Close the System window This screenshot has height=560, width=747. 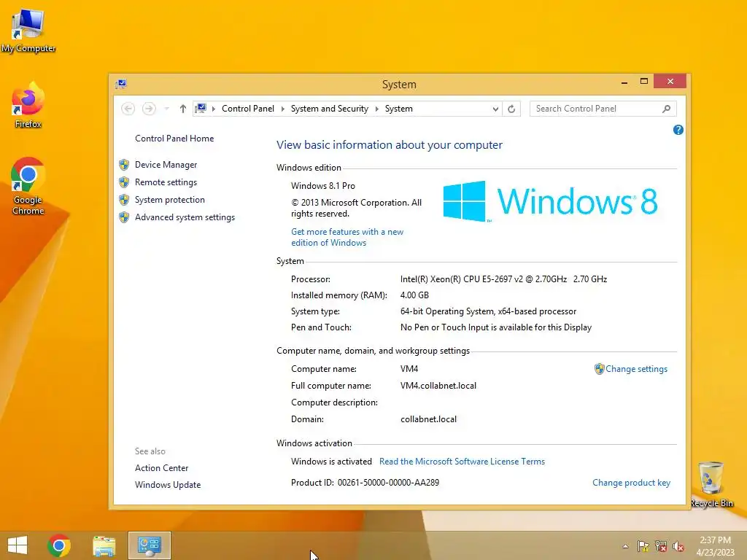[x=670, y=82]
